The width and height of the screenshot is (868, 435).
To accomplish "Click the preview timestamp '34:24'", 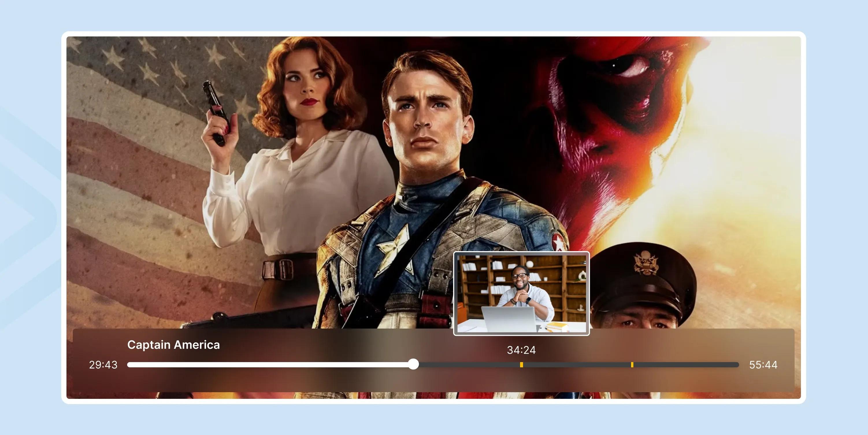I will pyautogui.click(x=521, y=350).
